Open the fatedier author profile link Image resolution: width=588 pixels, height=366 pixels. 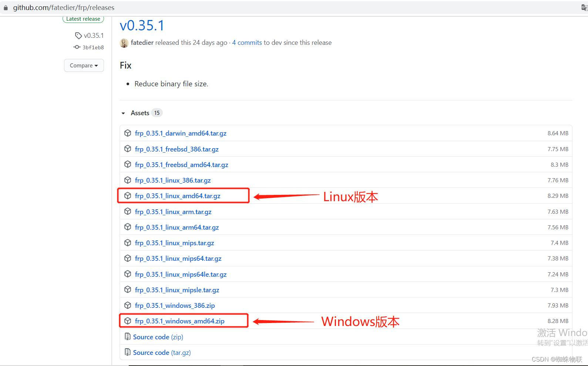point(142,43)
